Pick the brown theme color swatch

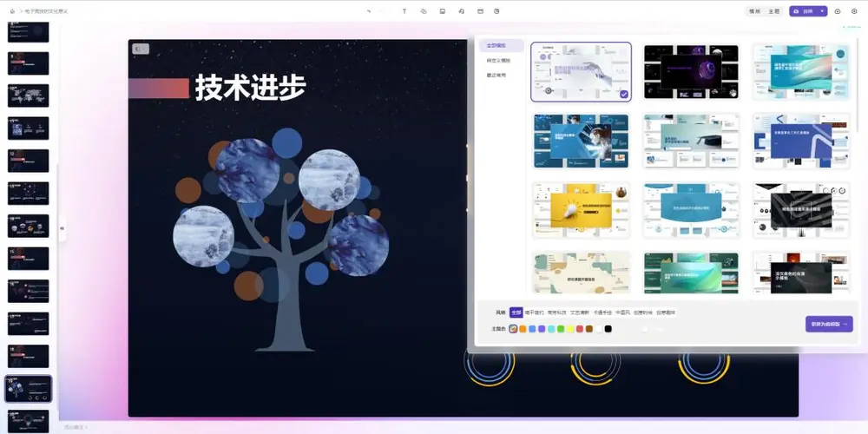tap(589, 329)
